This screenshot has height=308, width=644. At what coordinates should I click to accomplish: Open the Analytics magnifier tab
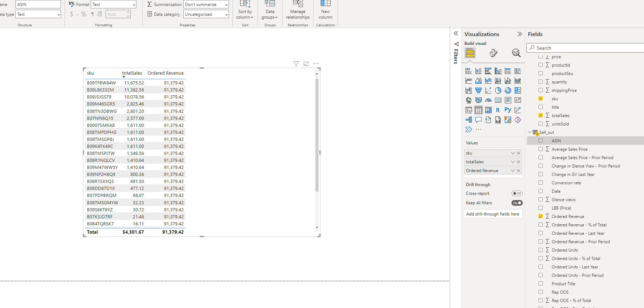point(516,53)
